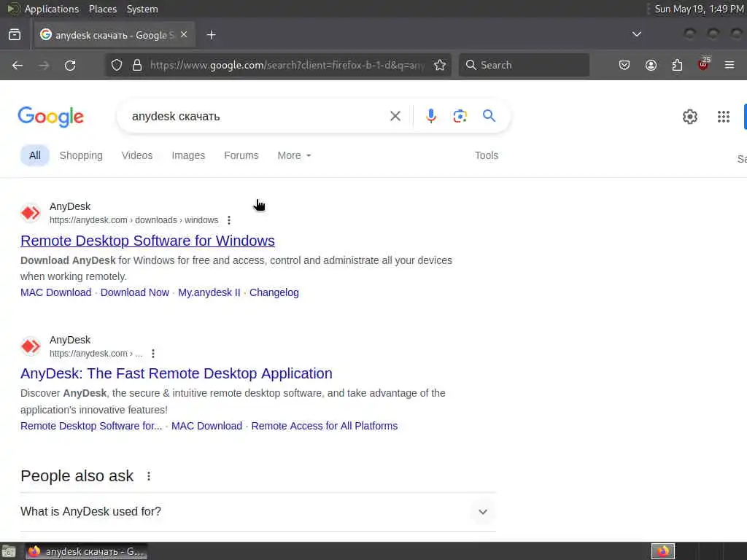The width and height of the screenshot is (747, 560).
Task: Bookmark this page with the star
Action: click(440, 65)
